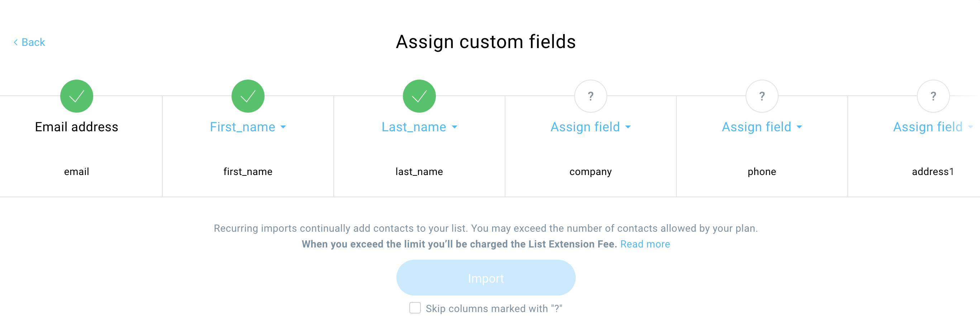Click the back chevron arrow icon
Image resolution: width=980 pixels, height=335 pixels.
16,42
